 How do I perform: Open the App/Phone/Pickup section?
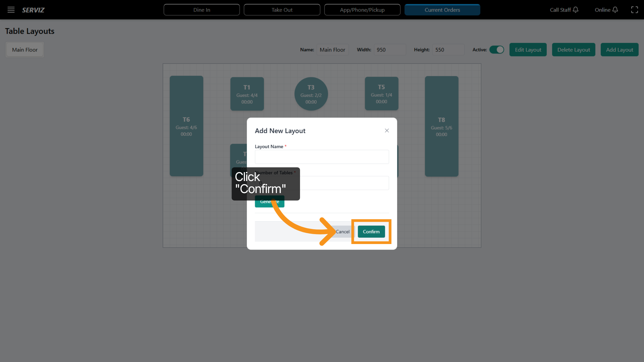pyautogui.click(x=362, y=10)
